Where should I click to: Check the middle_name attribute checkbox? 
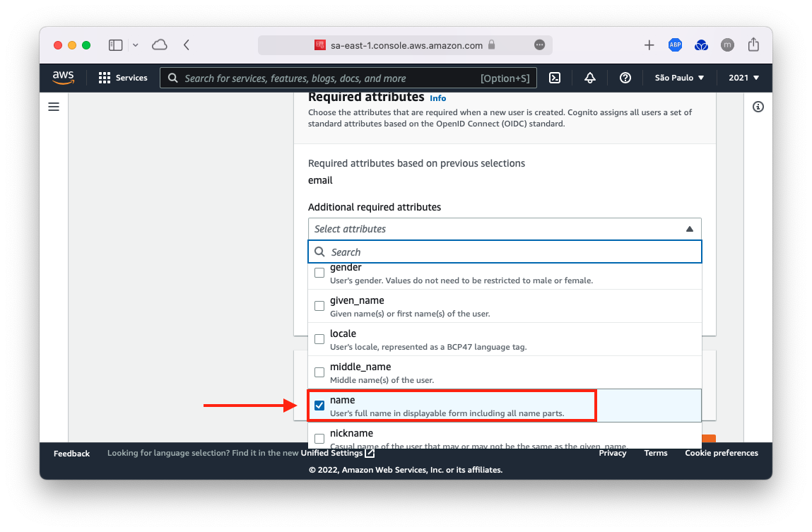(x=319, y=372)
